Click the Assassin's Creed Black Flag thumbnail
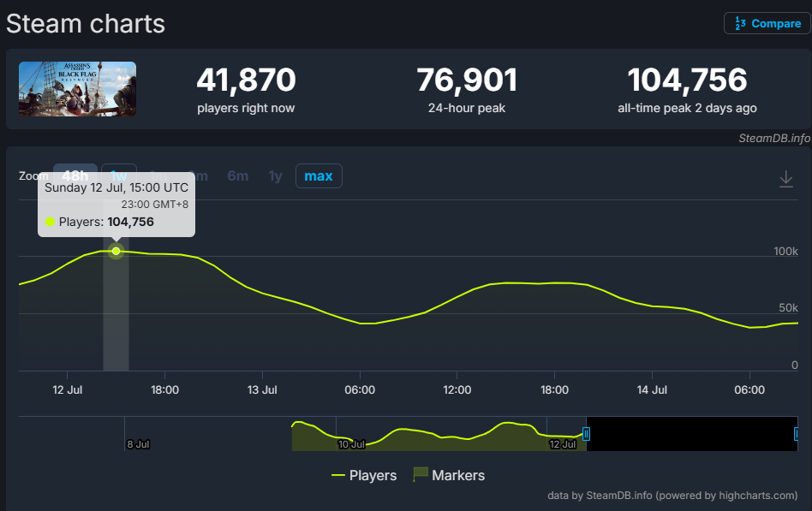812x511 pixels. pyautogui.click(x=78, y=89)
